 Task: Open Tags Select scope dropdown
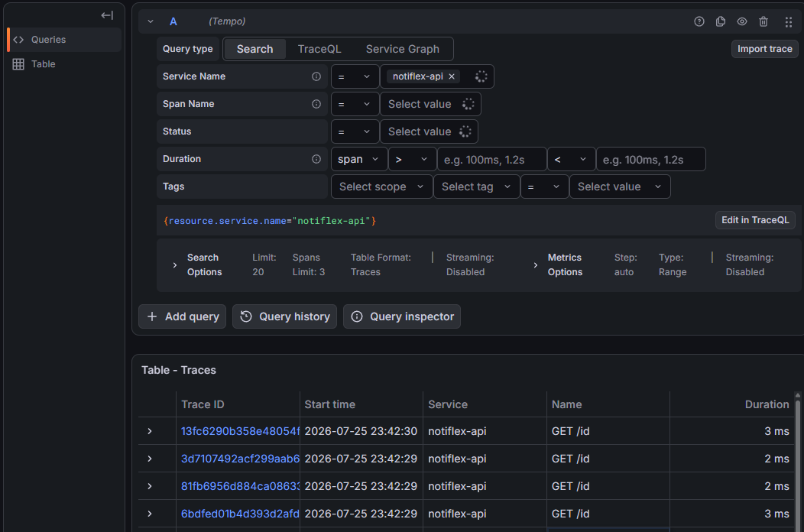tap(381, 187)
